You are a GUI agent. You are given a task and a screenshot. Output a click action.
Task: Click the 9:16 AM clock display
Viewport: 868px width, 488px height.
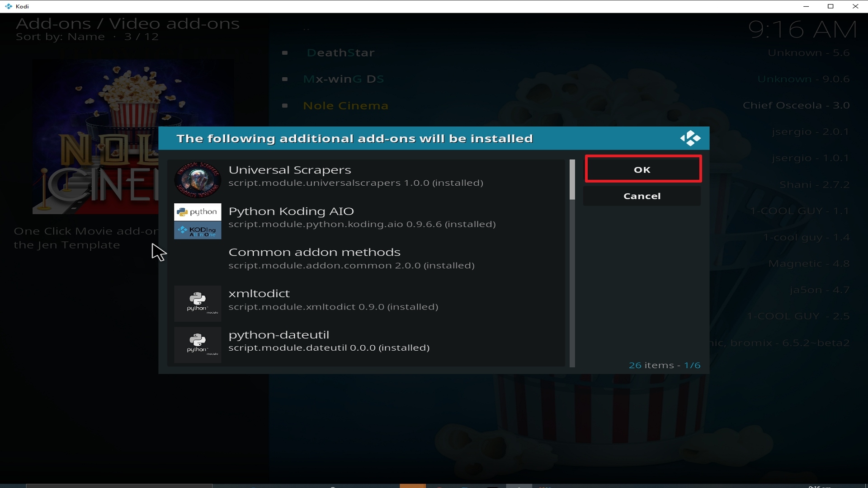click(x=802, y=30)
